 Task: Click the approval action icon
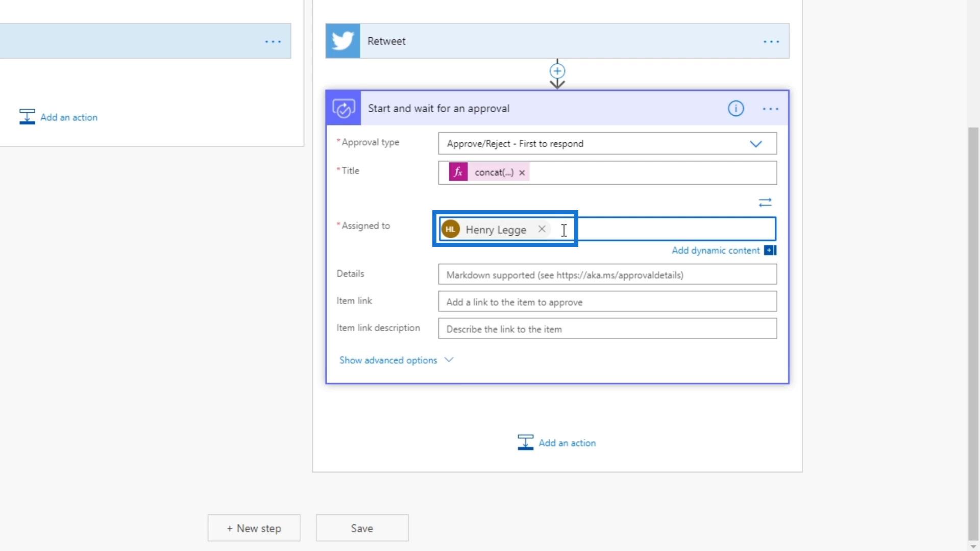pos(344,108)
